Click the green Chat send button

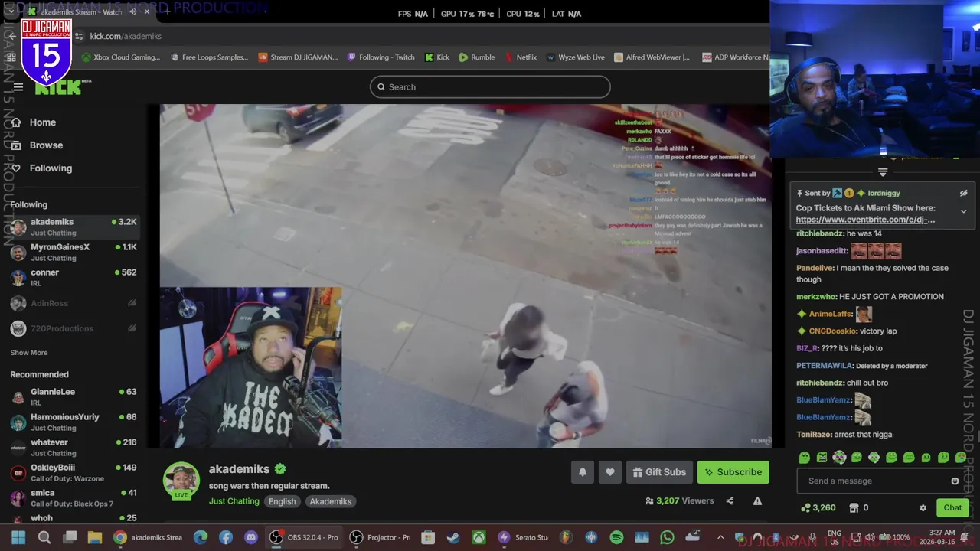coord(952,507)
